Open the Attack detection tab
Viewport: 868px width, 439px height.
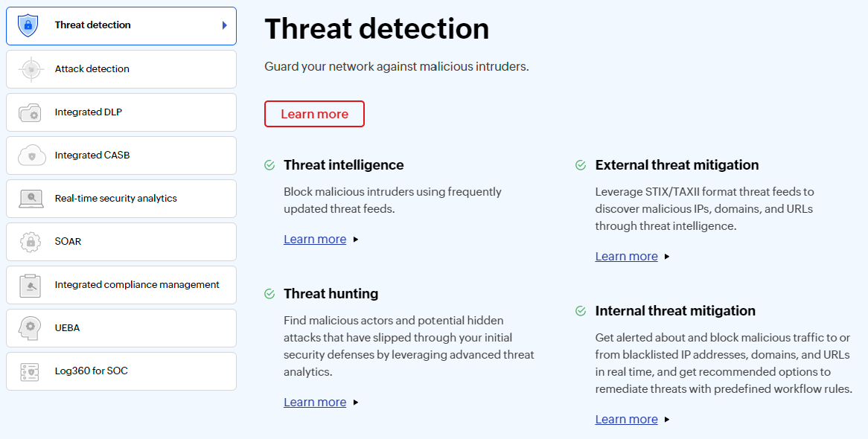tap(92, 69)
